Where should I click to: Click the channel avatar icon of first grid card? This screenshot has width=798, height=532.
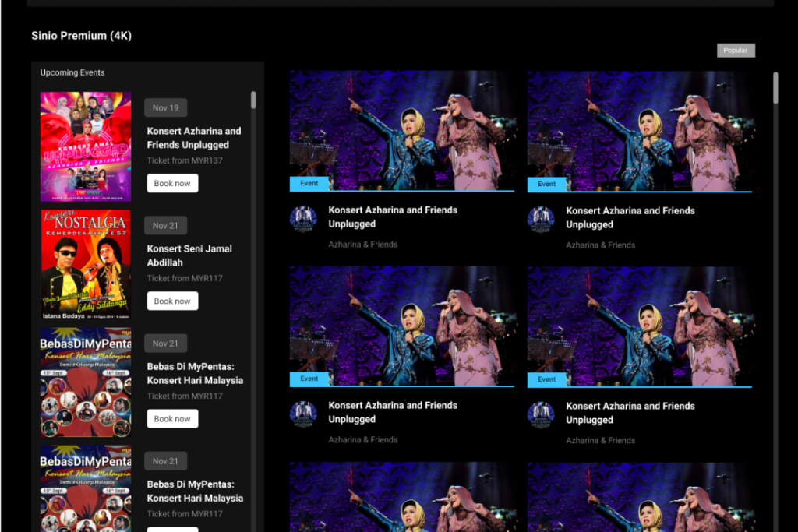[303, 219]
